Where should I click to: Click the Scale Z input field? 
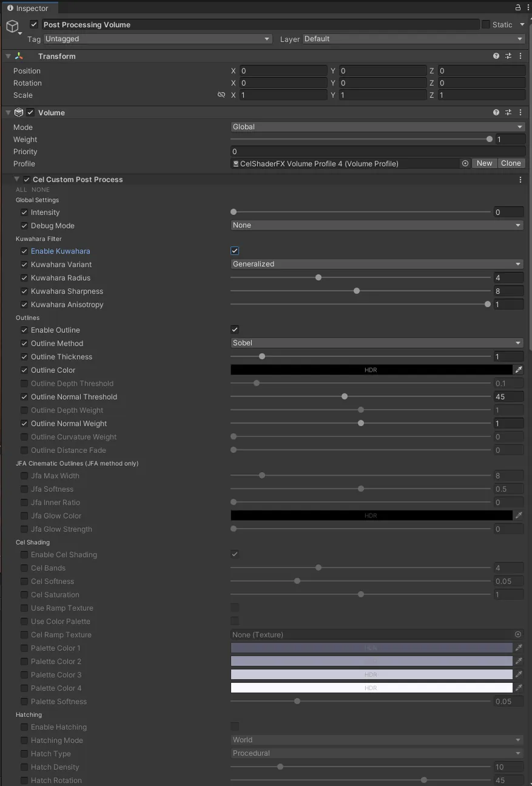(x=482, y=95)
